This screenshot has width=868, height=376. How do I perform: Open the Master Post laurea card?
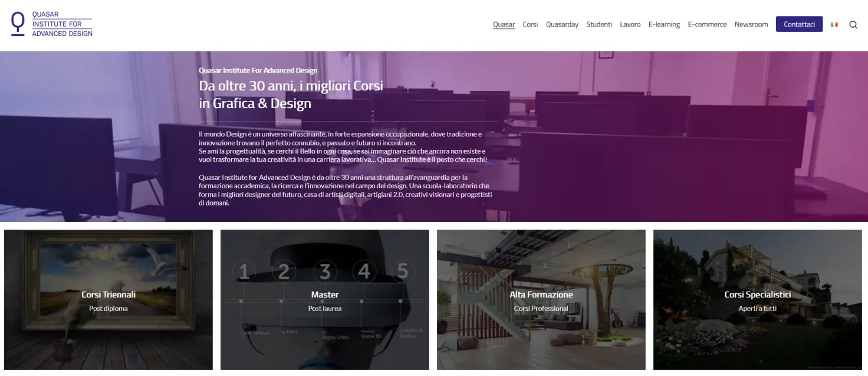[325, 300]
